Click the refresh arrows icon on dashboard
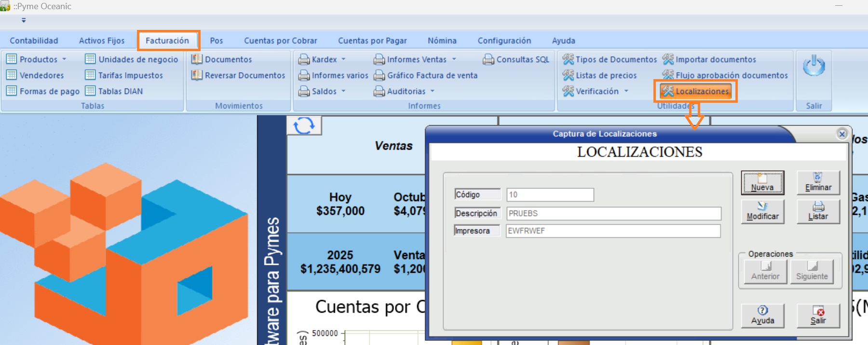 click(304, 125)
